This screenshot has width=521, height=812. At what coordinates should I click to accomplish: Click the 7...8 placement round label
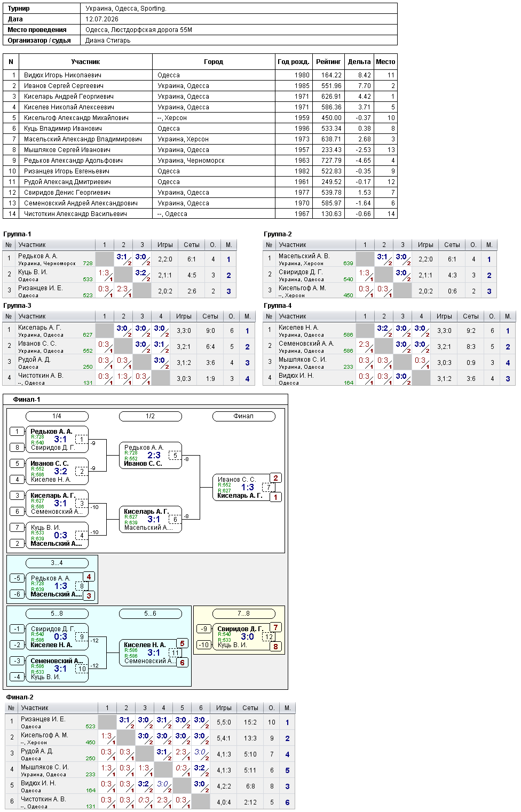[x=243, y=614]
